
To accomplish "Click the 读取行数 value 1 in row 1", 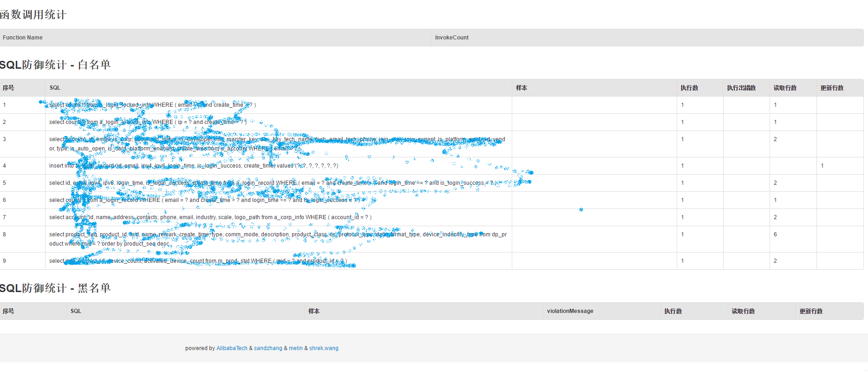I will click(775, 105).
